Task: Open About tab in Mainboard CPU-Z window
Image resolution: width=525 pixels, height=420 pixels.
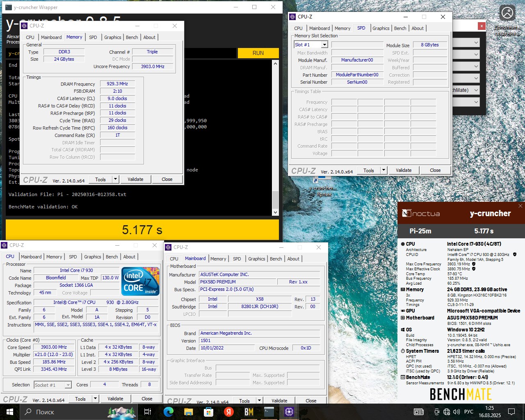Action: [x=293, y=259]
